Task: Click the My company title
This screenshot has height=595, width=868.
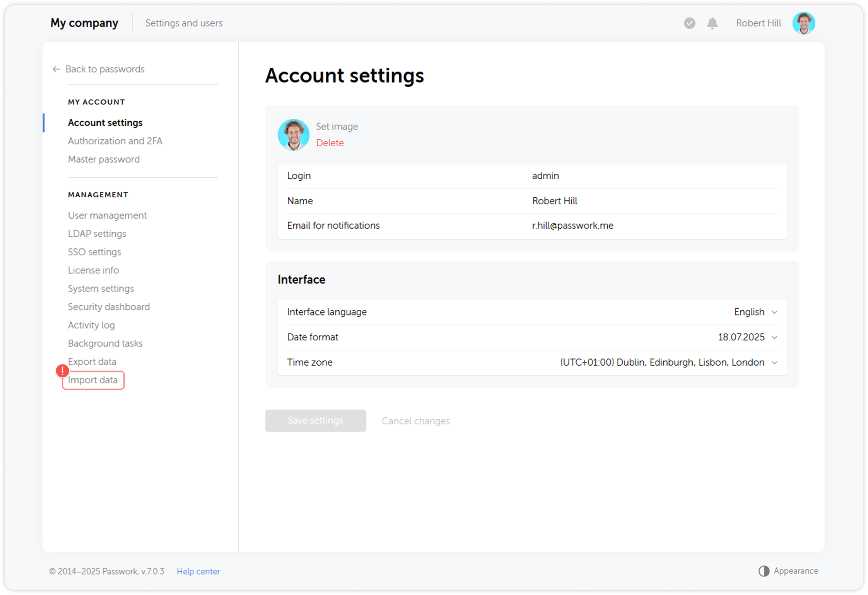Action: coord(84,23)
